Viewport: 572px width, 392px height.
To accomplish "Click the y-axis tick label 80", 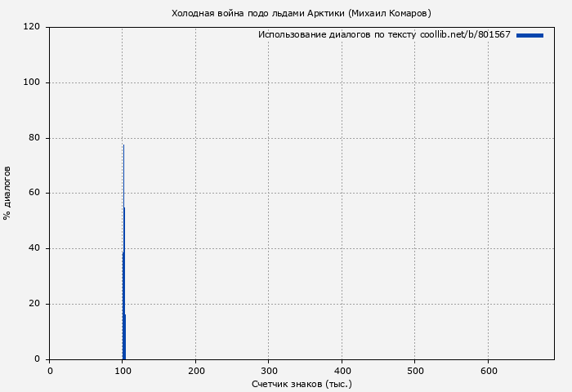I will click(35, 138).
